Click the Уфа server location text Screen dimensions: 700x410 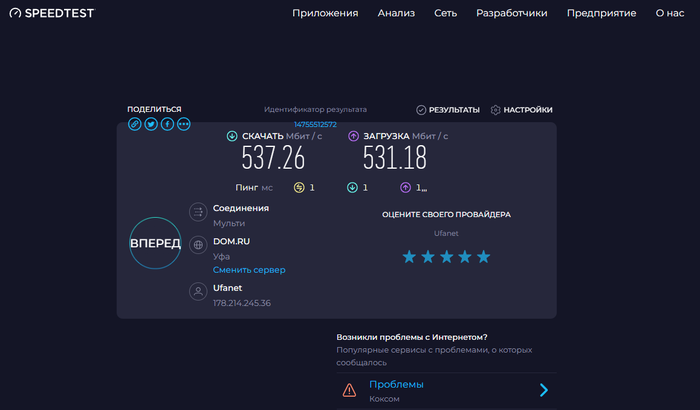coord(221,256)
